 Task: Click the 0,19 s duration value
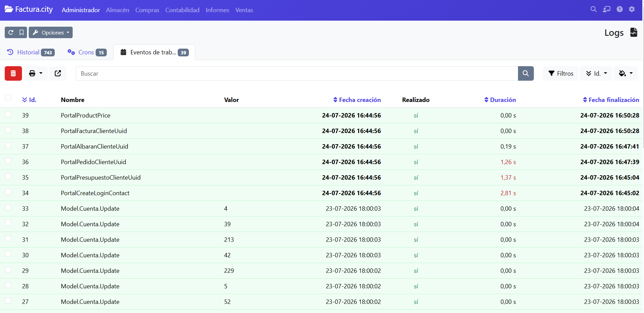click(508, 147)
